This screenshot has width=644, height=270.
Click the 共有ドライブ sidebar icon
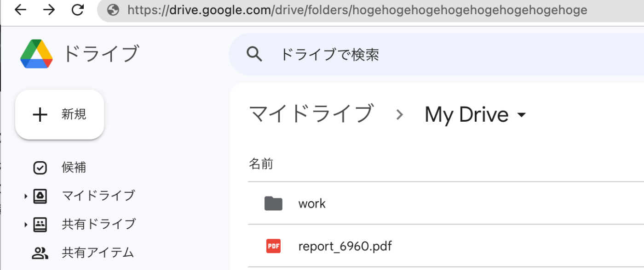pos(40,224)
